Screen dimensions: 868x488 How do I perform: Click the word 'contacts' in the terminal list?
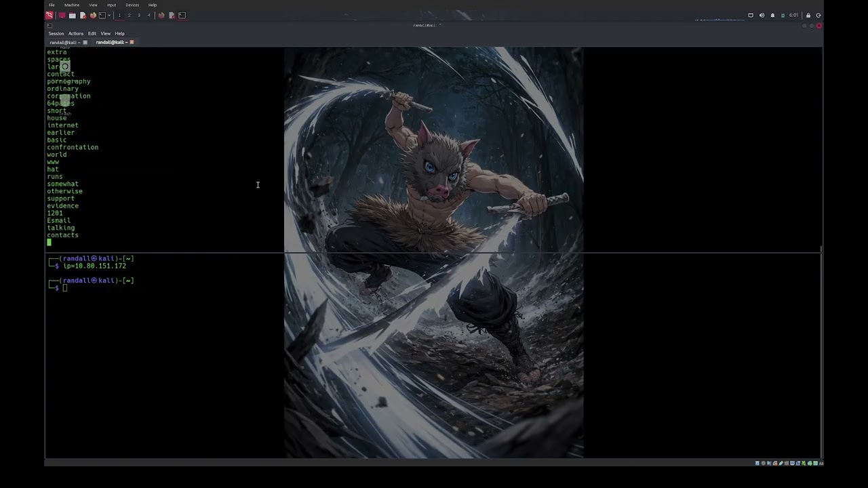62,235
